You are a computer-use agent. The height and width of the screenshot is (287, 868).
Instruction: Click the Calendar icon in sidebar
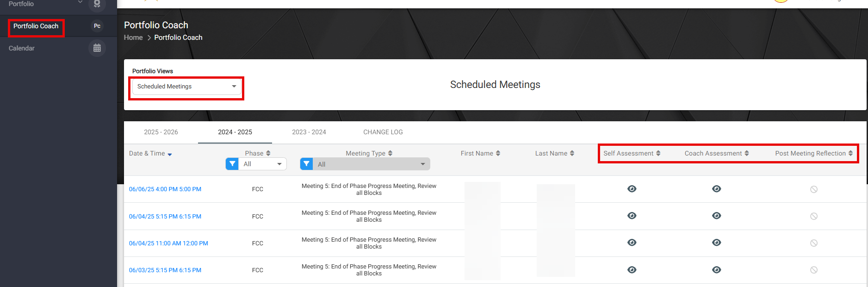[x=97, y=48]
